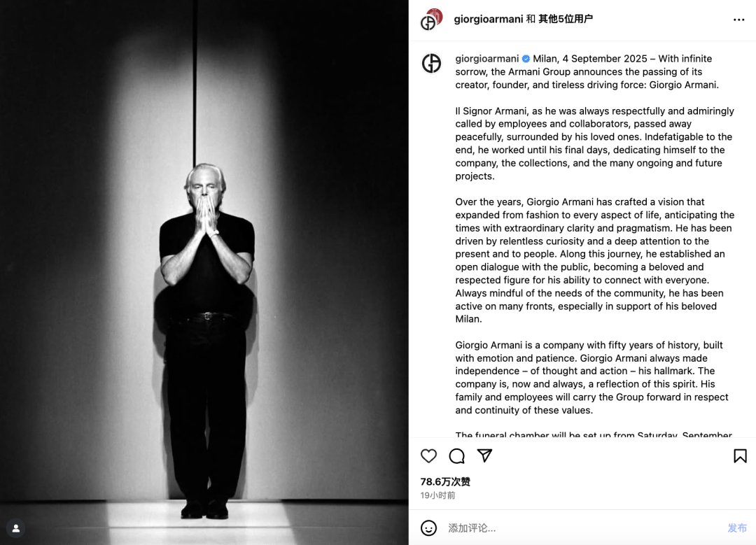View the other 5 collaborators (其他5位用户)
756x545 pixels.
(x=566, y=19)
